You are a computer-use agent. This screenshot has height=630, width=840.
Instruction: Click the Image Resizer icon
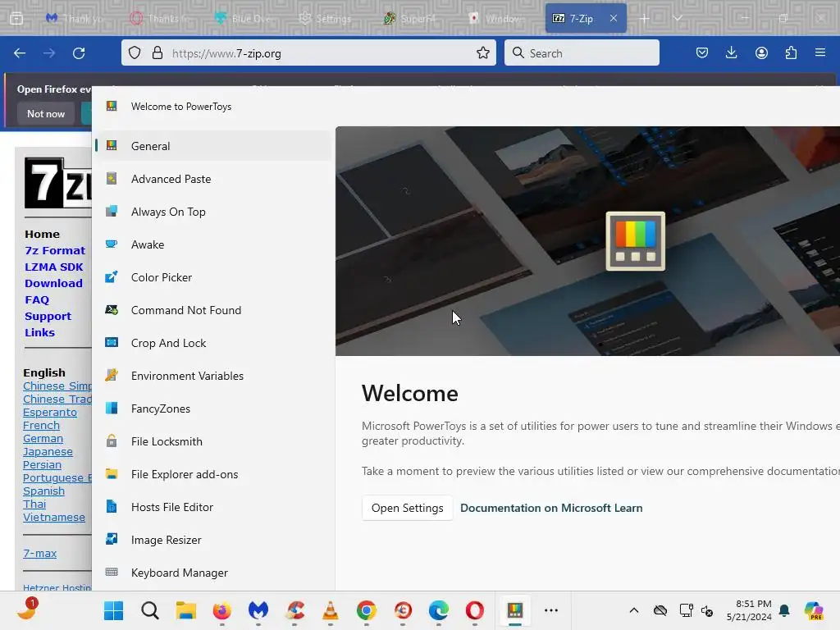click(x=112, y=539)
